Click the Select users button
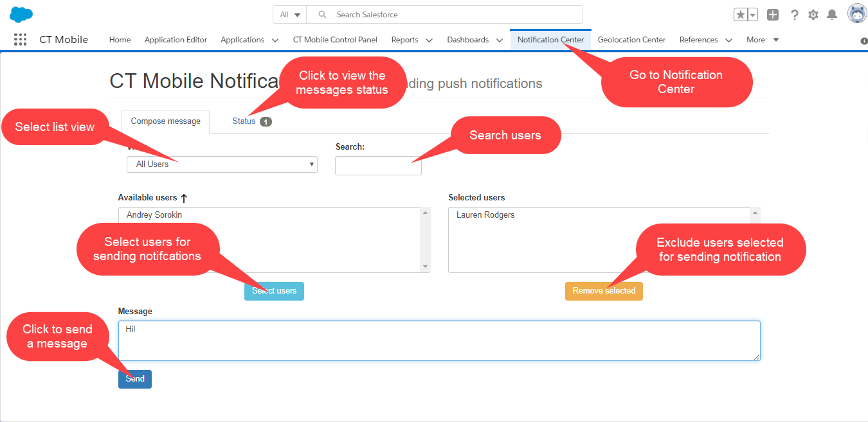868x422 pixels. pos(274,291)
